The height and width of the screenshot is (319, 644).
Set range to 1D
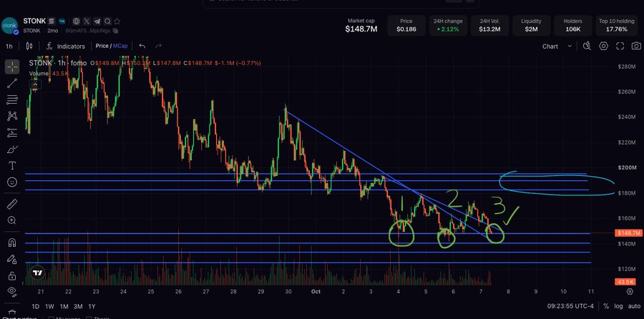[x=36, y=306]
